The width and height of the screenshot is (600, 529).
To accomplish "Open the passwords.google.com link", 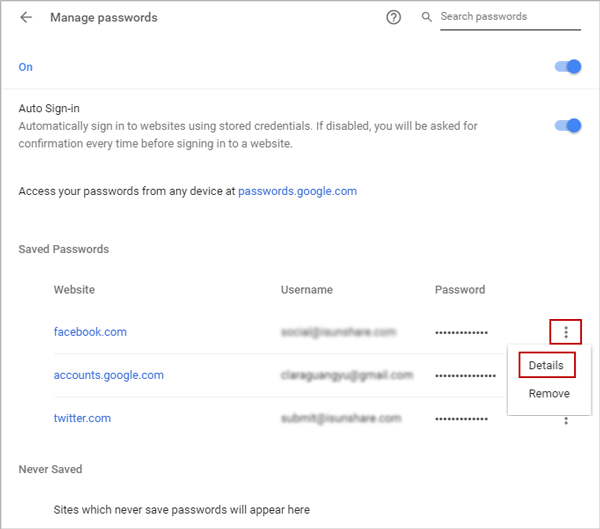I will click(x=297, y=191).
